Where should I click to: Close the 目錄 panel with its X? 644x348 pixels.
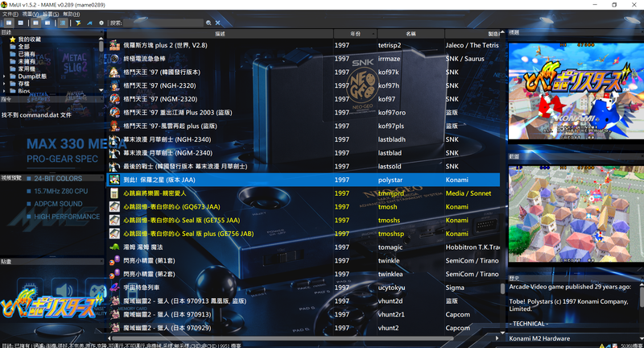[x=102, y=32]
